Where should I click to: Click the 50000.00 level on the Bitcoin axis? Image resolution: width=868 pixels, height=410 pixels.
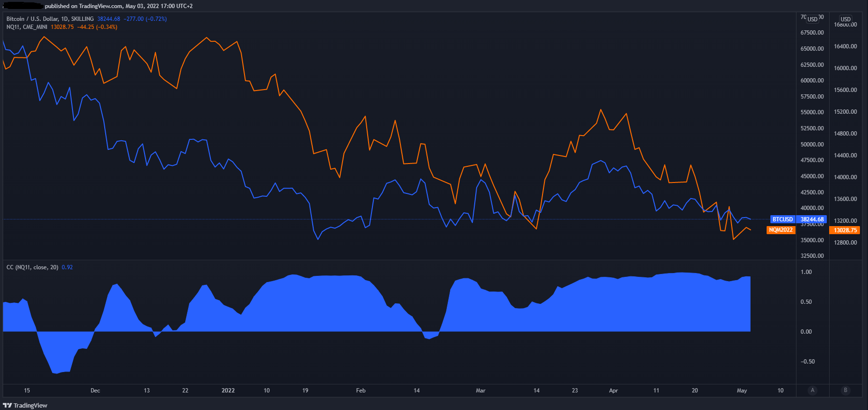tap(812, 145)
